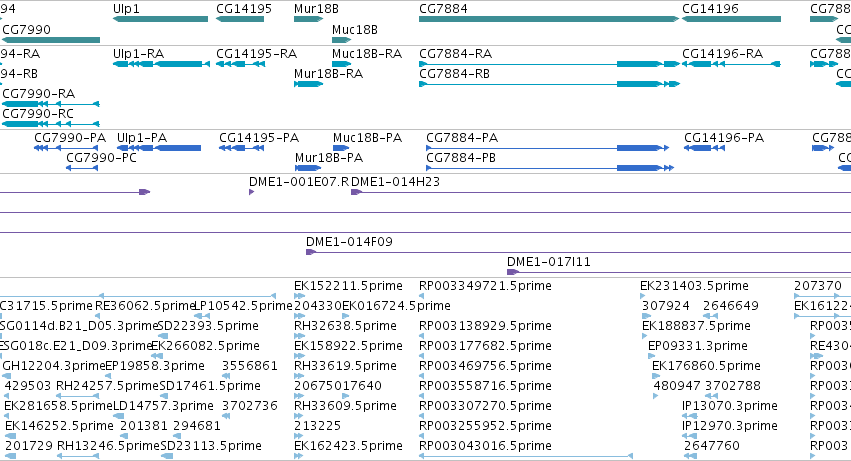851x461 pixels.
Task: Open EST EP19858.3prime
Action: pyautogui.click(x=155, y=366)
